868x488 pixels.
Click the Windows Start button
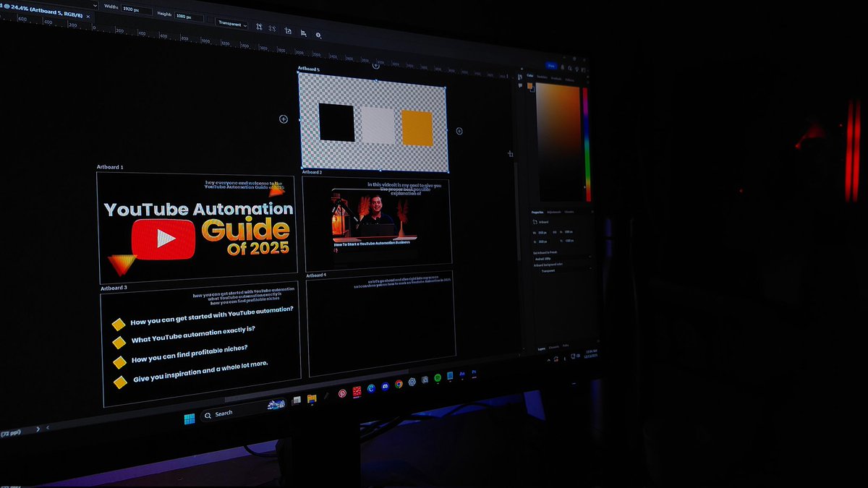tap(189, 418)
